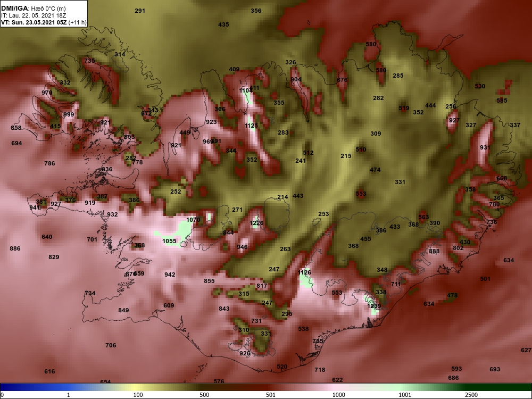Click the map value '706'
Viewport: 532px width, 399px height.
pyautogui.click(x=111, y=345)
